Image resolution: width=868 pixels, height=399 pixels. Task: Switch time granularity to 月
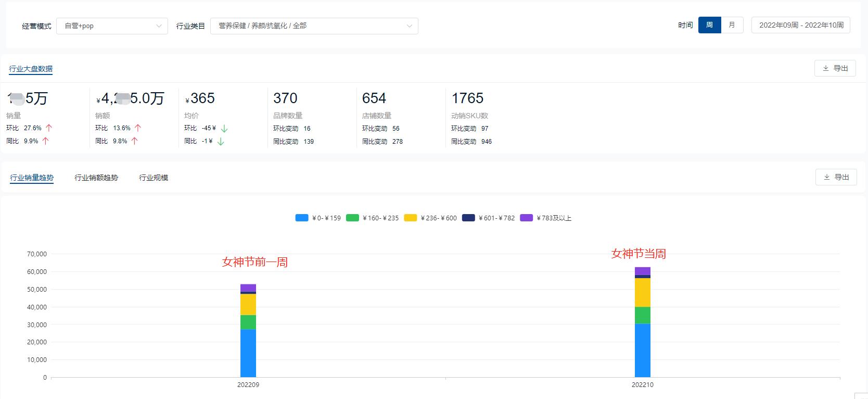(732, 25)
